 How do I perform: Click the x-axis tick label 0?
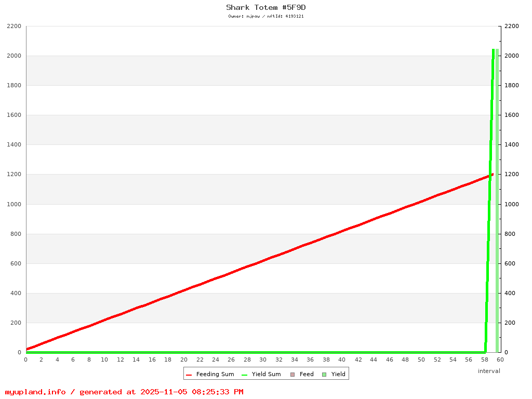point(26,360)
